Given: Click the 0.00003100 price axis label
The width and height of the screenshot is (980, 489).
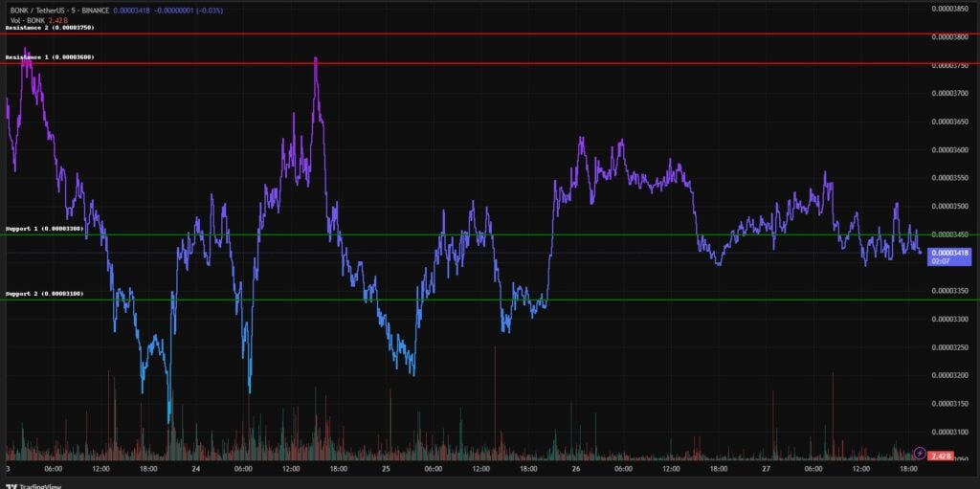Looking at the screenshot, I should pyautogui.click(x=950, y=432).
